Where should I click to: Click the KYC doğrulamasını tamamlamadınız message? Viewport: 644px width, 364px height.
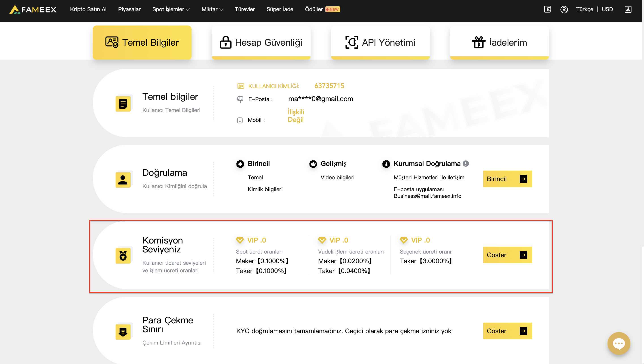[344, 331]
